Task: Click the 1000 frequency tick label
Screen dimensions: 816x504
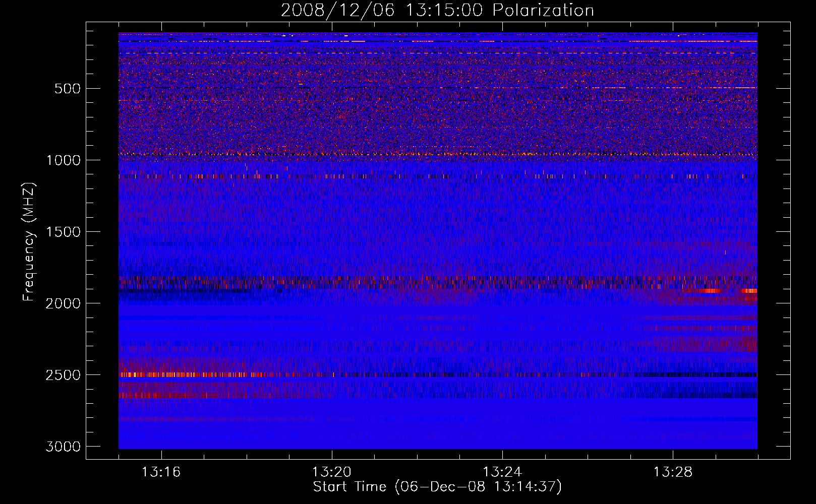Action: point(63,160)
